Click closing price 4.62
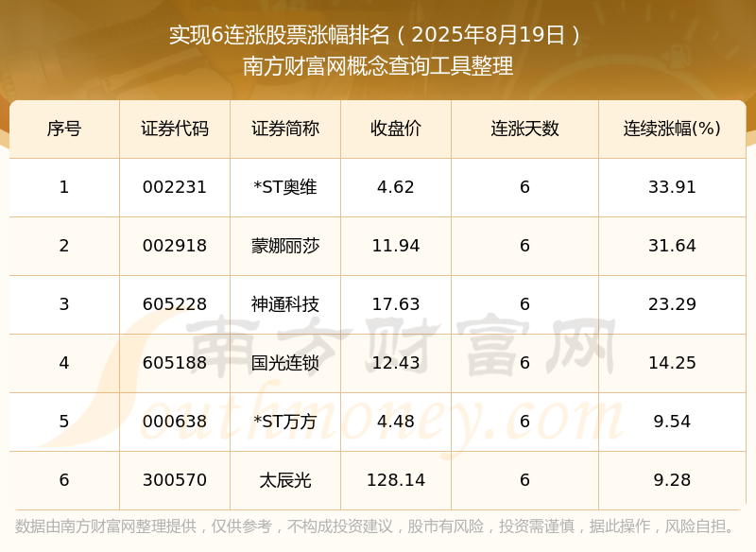 [396, 187]
